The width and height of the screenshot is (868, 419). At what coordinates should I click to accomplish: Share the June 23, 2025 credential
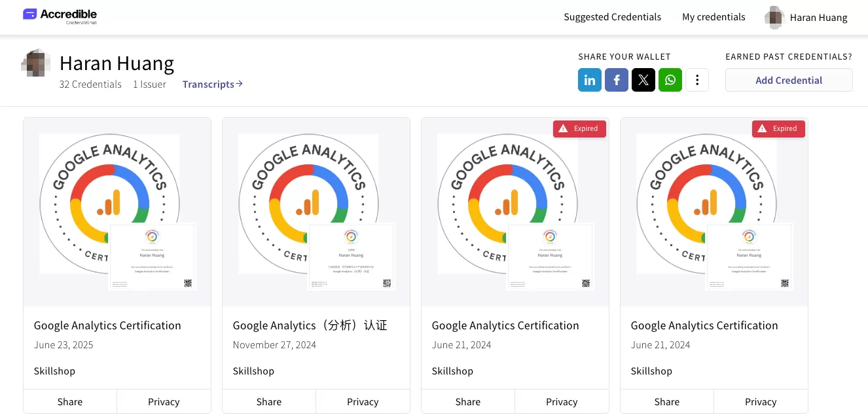click(70, 402)
